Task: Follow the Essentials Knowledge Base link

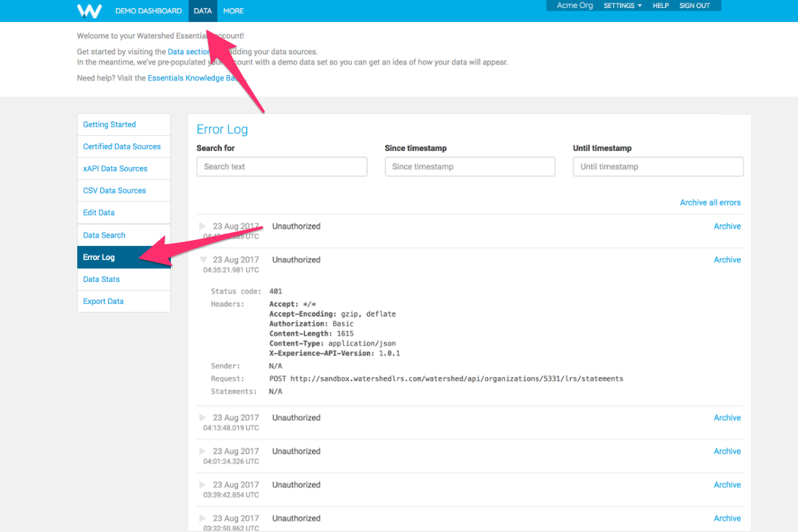Action: (196, 78)
